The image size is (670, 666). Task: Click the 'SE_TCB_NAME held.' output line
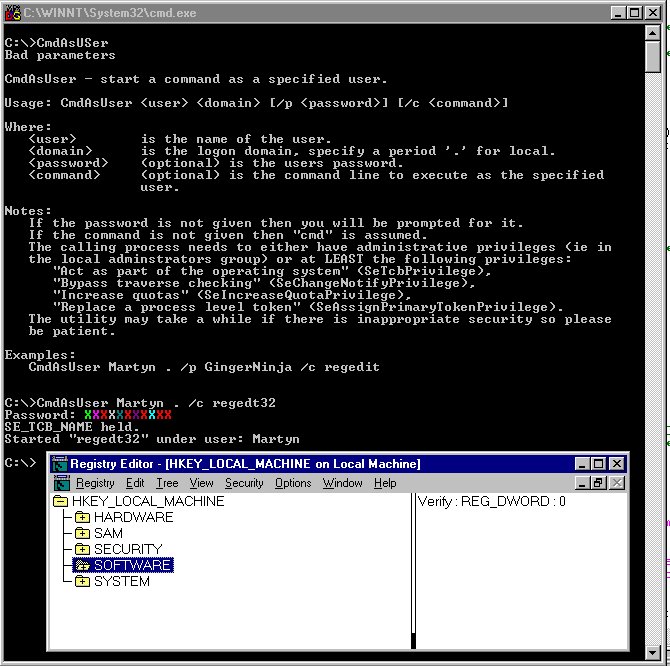coord(72,427)
